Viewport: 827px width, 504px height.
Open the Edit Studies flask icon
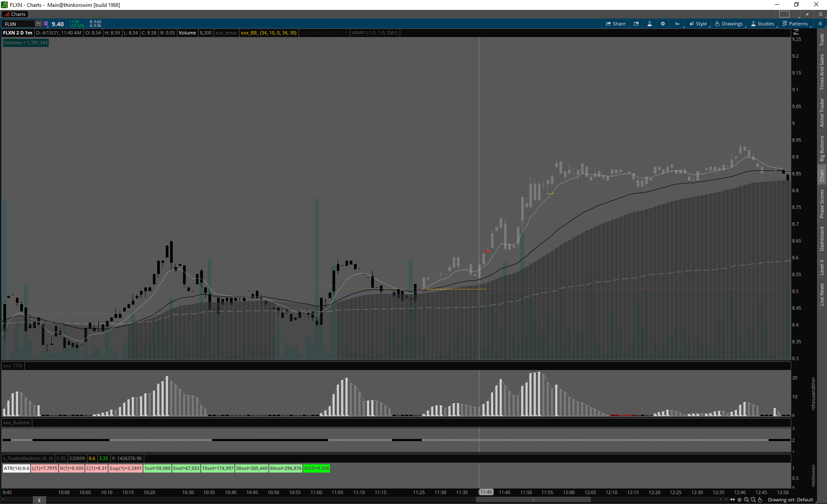pos(650,24)
